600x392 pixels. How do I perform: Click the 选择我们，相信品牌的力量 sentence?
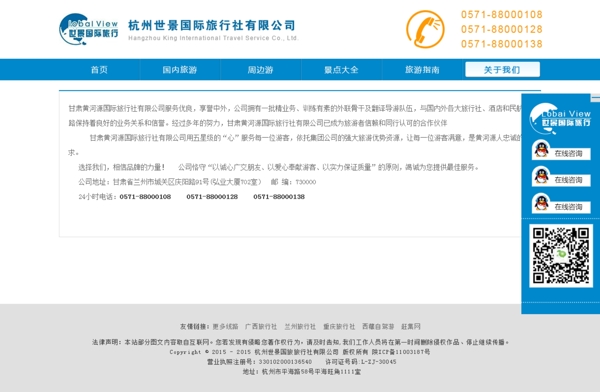(122, 167)
